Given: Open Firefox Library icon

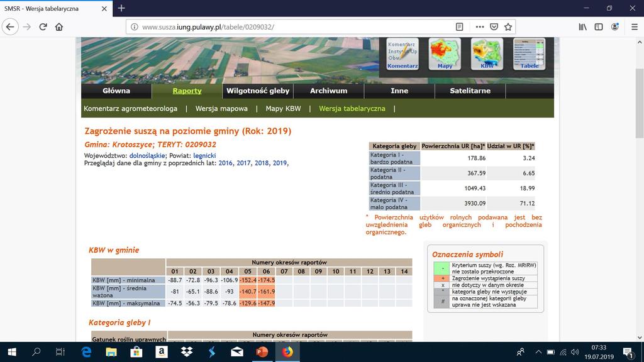Looking at the screenshot, I should pos(582,27).
